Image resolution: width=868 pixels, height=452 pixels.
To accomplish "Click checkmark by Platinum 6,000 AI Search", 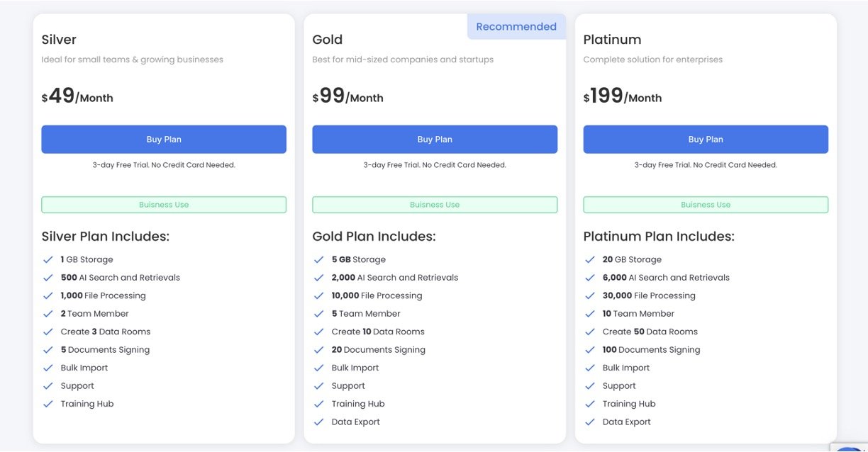I will point(590,278).
